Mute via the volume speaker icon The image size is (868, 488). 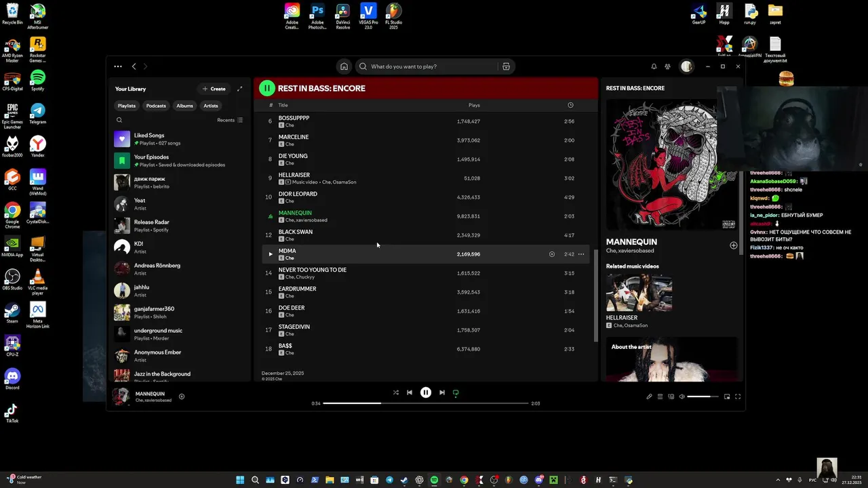(682, 396)
